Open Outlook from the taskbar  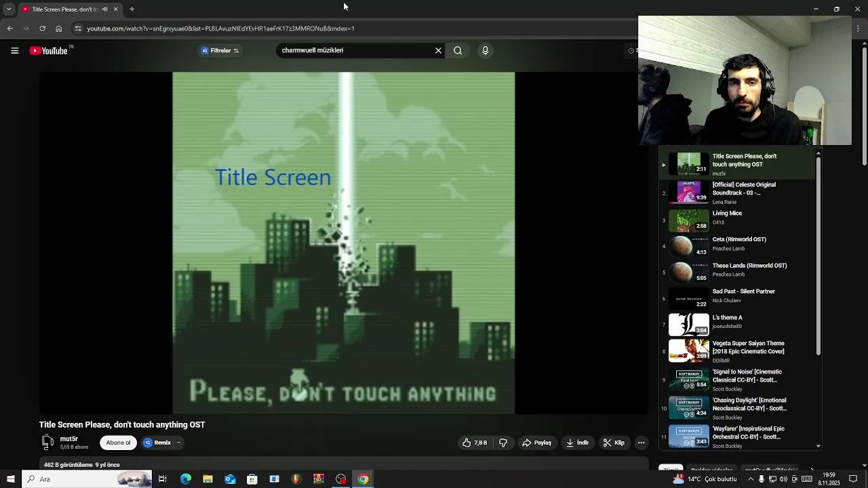point(230,479)
